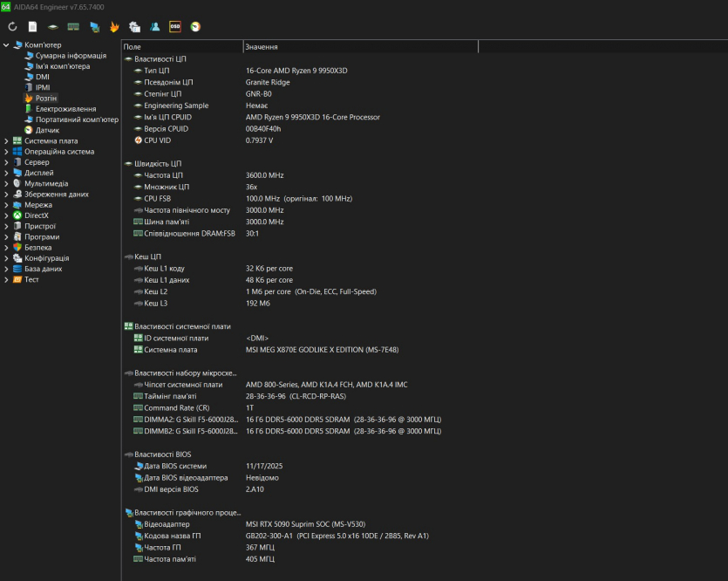
Task: Click the memory module toolbar icon
Action: tap(73, 27)
